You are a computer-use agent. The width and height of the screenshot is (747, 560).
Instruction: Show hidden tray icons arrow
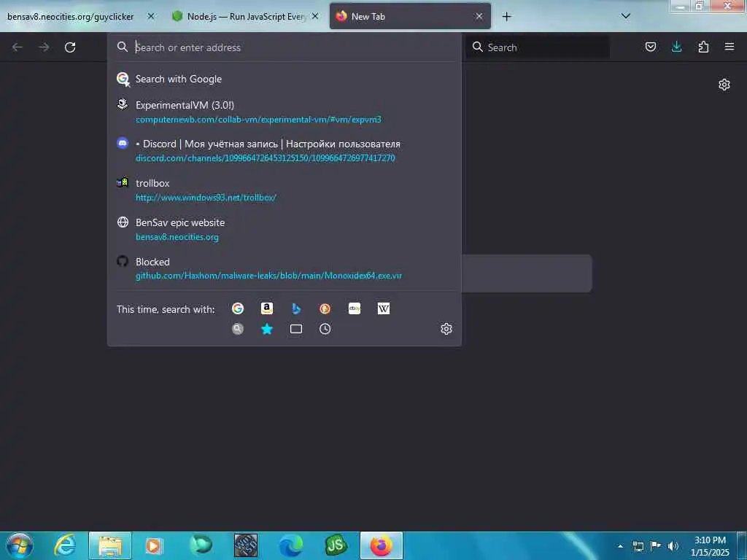pyautogui.click(x=620, y=546)
